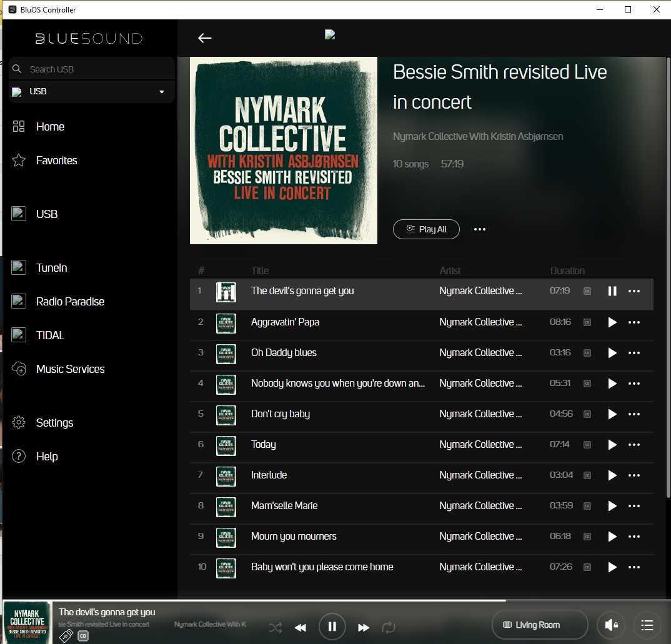The image size is (671, 644).
Task: Click the USB source icon in player bar
Action: click(66, 636)
